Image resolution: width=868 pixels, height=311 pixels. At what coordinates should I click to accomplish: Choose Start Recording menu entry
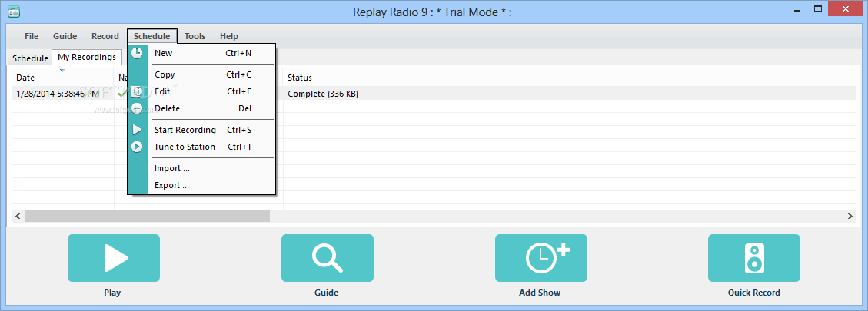tap(201, 130)
